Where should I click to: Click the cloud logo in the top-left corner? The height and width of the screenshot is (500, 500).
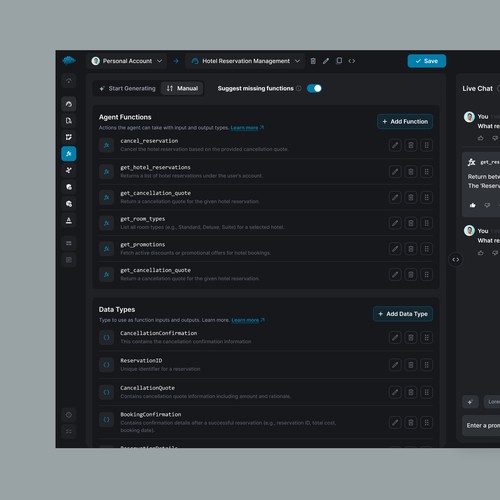tap(69, 61)
